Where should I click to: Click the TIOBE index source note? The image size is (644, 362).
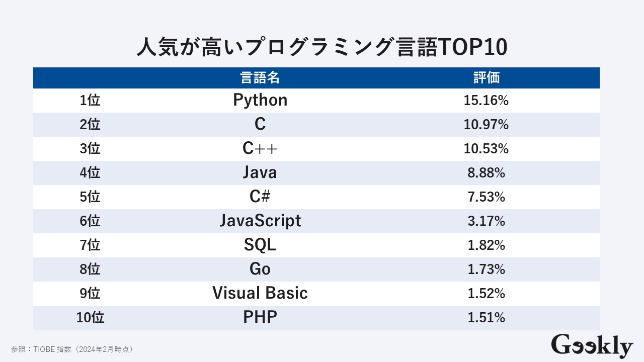tap(72, 349)
